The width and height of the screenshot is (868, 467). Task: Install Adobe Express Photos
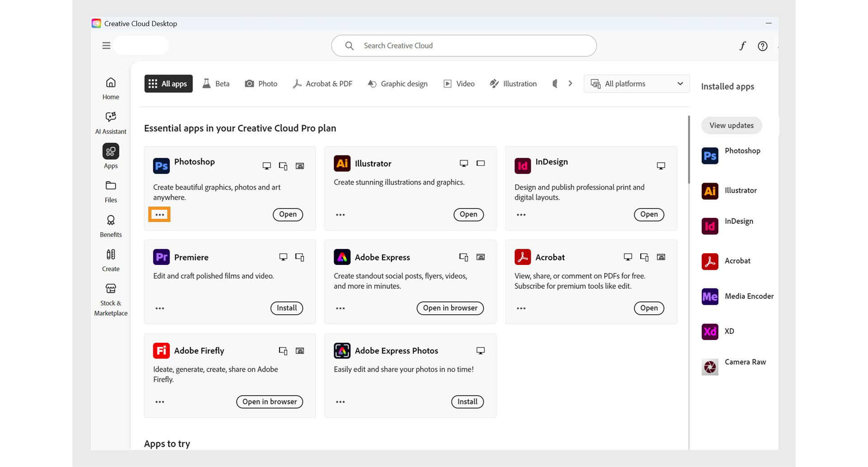tap(467, 401)
